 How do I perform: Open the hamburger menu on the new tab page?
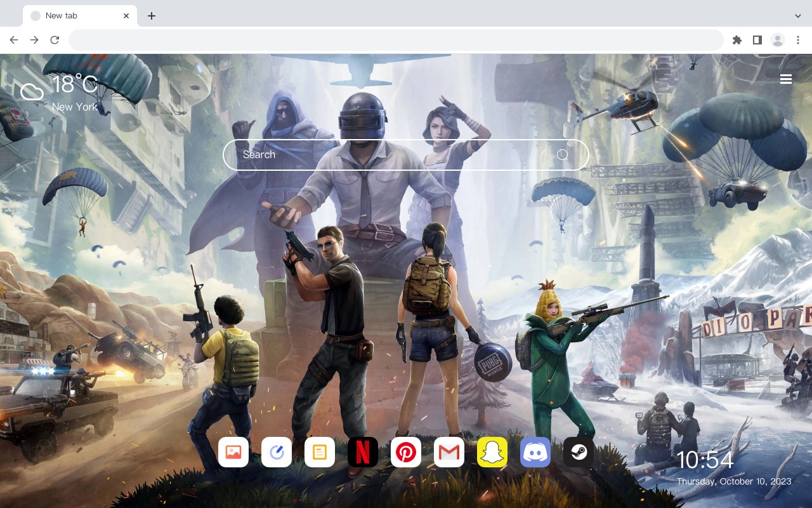click(x=786, y=79)
